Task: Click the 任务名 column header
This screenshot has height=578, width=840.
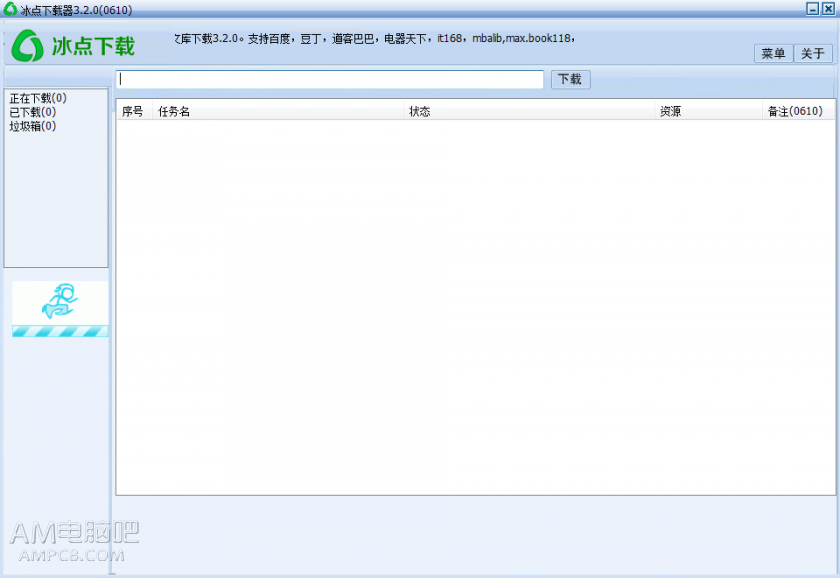Action: click(x=278, y=111)
